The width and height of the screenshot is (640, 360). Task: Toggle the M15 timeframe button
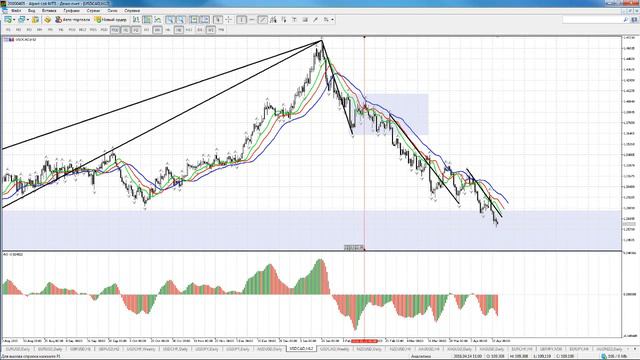point(93,30)
